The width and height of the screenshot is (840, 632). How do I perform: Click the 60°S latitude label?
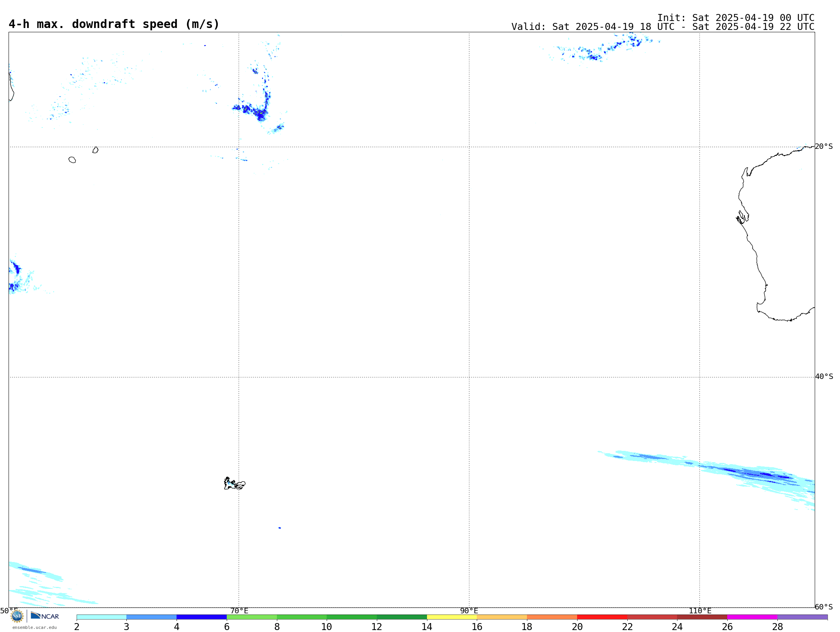click(824, 607)
